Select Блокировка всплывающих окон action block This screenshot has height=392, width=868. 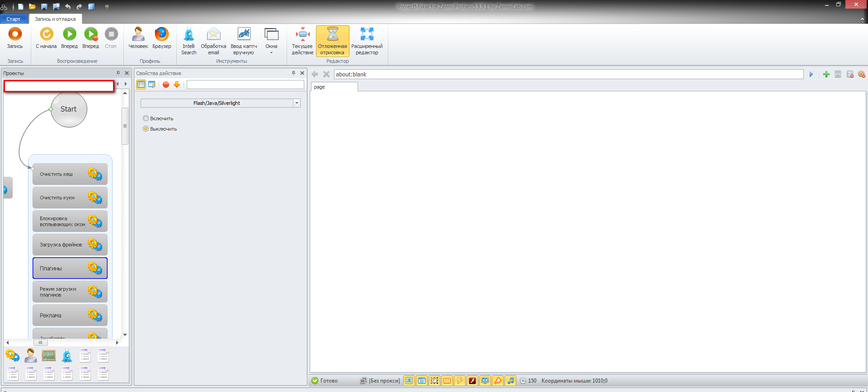(x=70, y=221)
